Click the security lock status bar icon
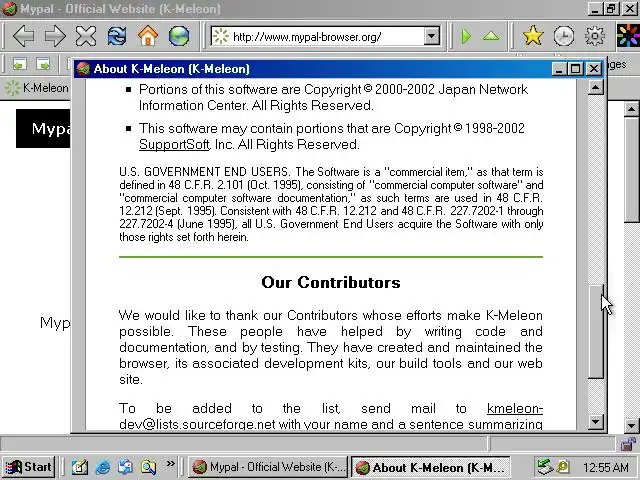The width and height of the screenshot is (640, 480). (x=629, y=444)
